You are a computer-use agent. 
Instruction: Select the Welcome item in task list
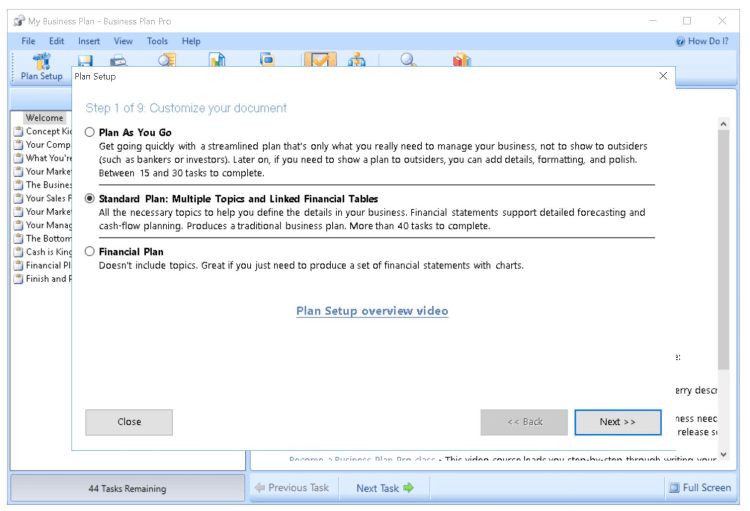pyautogui.click(x=44, y=118)
